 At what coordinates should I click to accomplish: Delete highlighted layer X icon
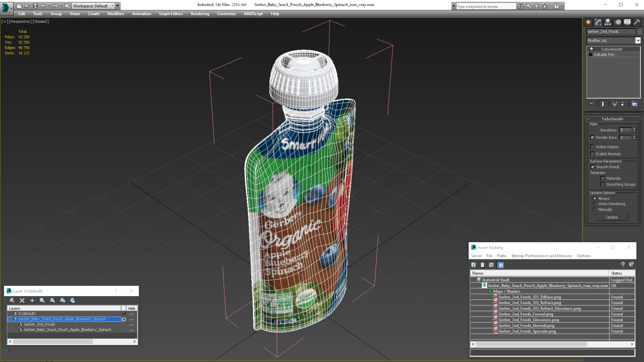click(22, 300)
